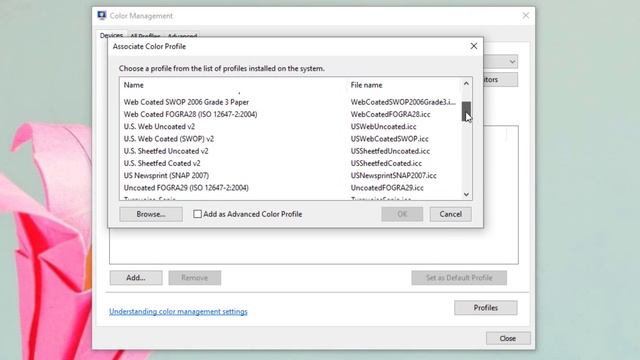Screen dimensions: 640x360
Task: Click scroll up arrow of profile list
Action: 466,84
